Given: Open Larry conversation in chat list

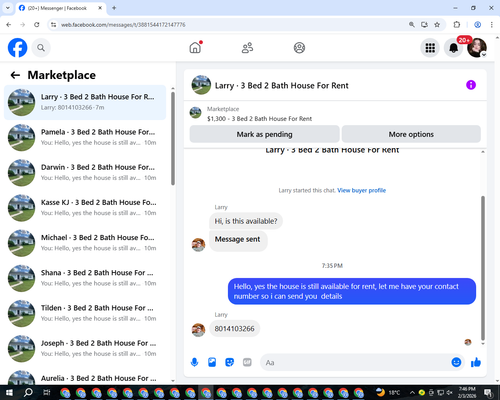Looking at the screenshot, I should [85, 102].
